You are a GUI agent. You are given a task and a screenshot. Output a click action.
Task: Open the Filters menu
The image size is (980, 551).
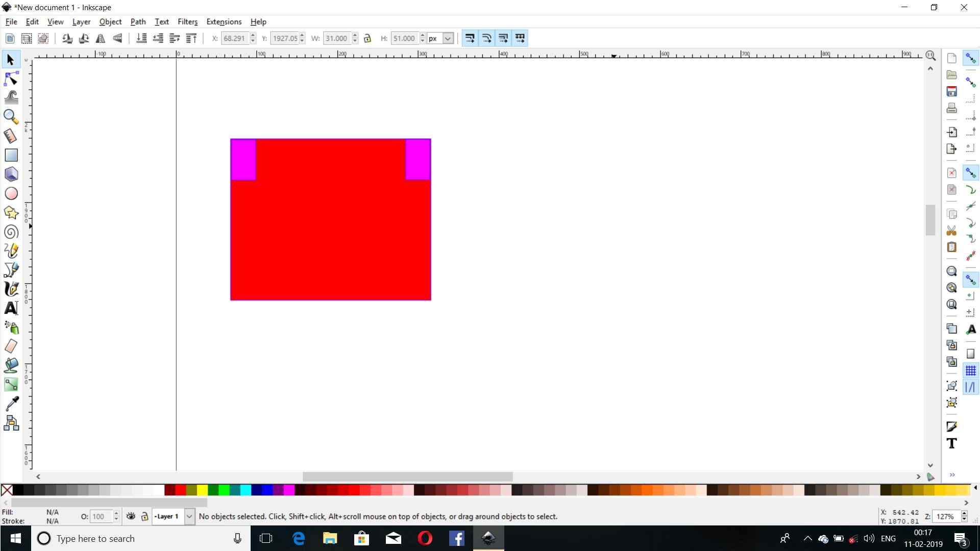pyautogui.click(x=187, y=22)
